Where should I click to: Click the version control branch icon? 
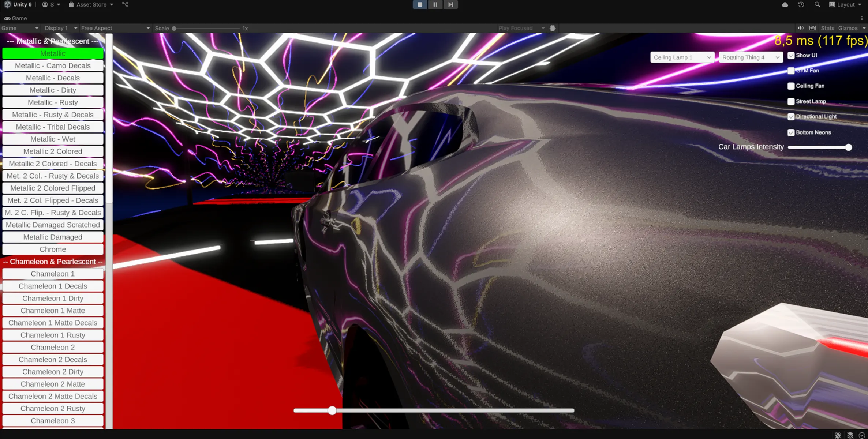tap(125, 5)
